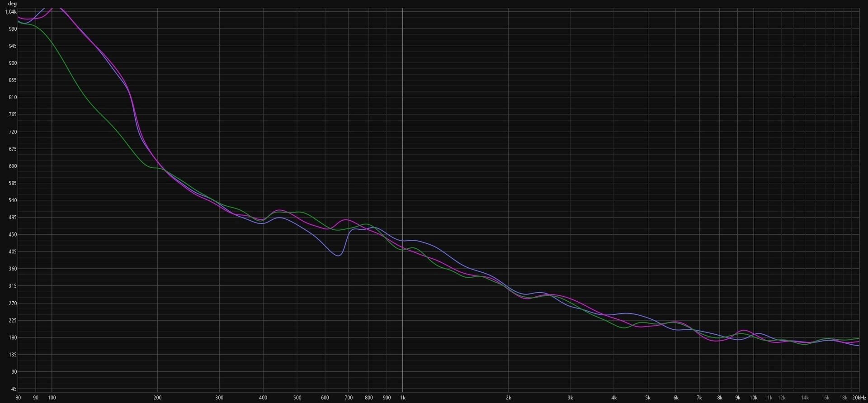868x403 pixels.
Task: Select the 2k frequency axis label
Action: (509, 398)
